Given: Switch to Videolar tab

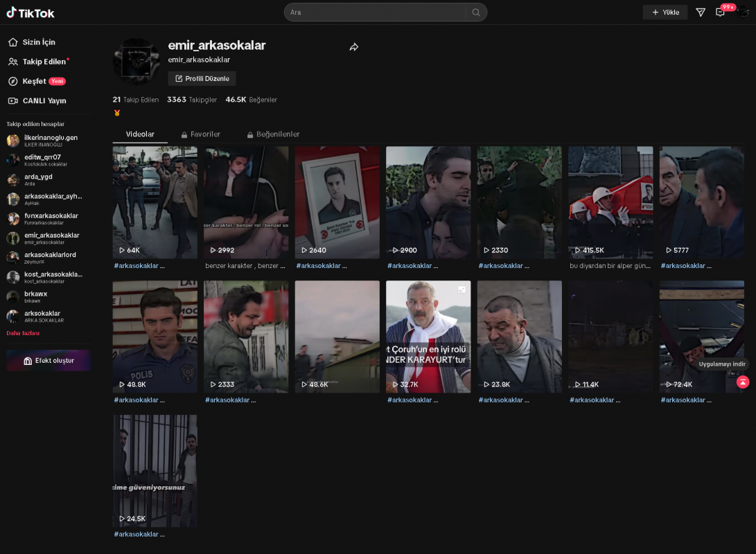Looking at the screenshot, I should (140, 134).
